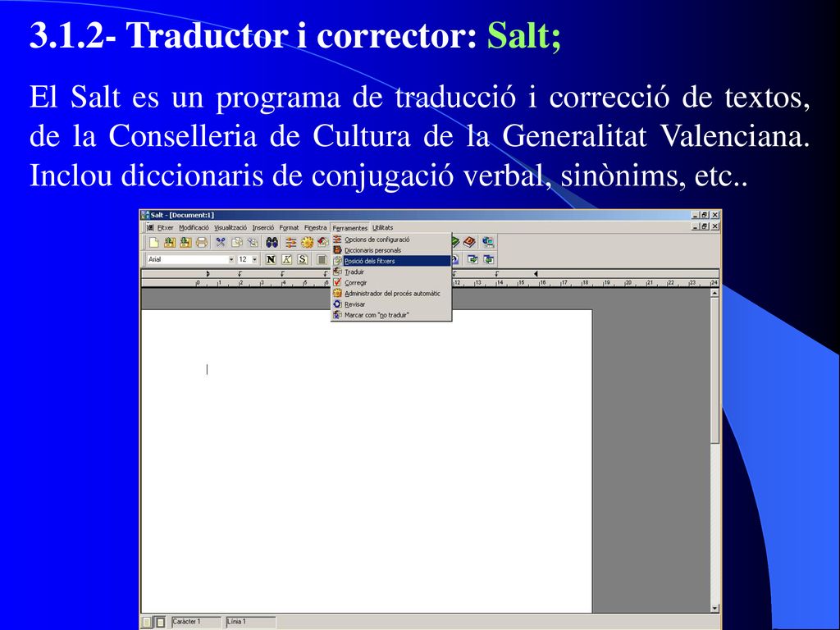Click the open file icon with up arrow
This screenshot has height=630, width=840.
tap(169, 242)
